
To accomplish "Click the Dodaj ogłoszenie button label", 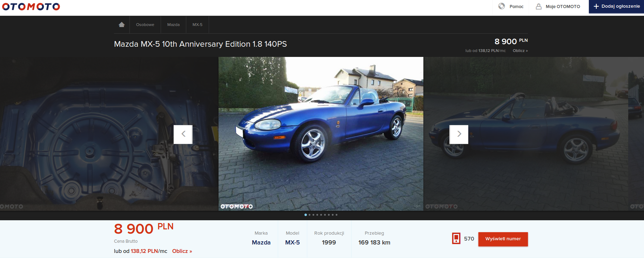I will (x=620, y=6).
